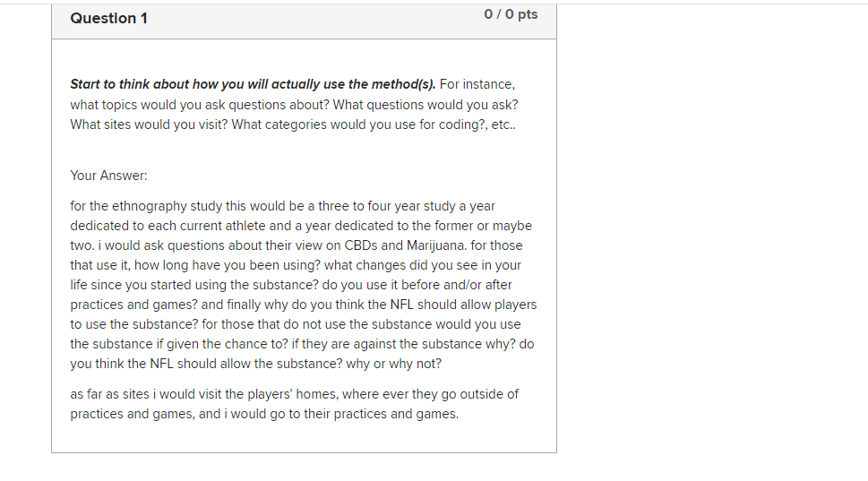The image size is (868, 481).
Task: Click the "For instance," text in the prompt
Action: tap(477, 84)
